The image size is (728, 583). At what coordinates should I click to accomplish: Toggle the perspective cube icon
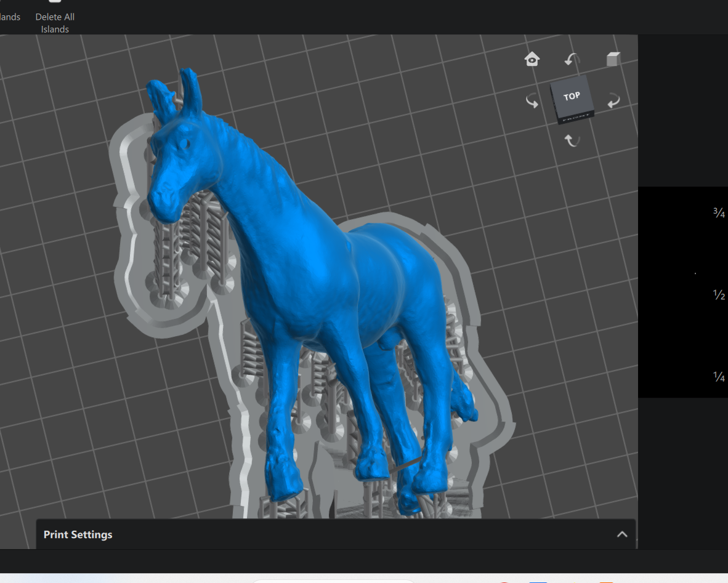[613, 59]
